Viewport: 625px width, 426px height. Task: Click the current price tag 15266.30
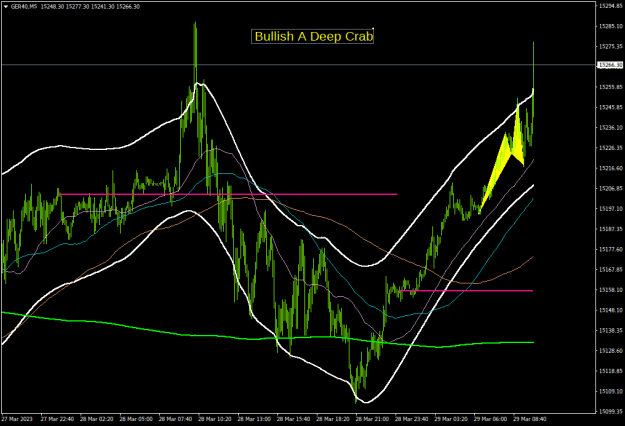(610, 65)
